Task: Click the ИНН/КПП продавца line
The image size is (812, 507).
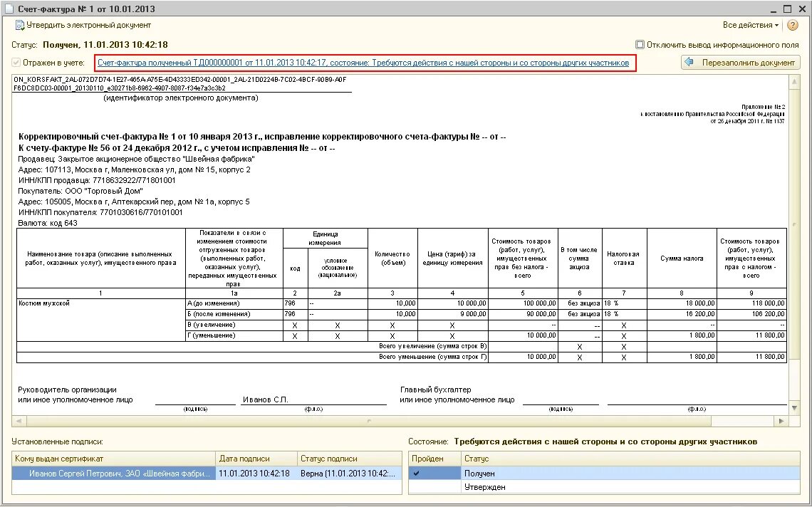Action: (x=97, y=181)
